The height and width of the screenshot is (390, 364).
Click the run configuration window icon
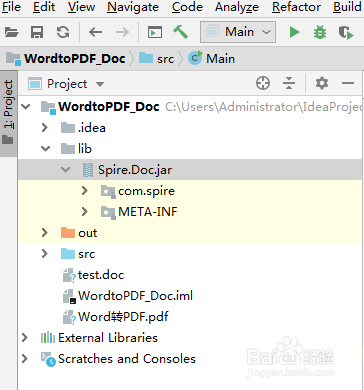click(x=155, y=32)
